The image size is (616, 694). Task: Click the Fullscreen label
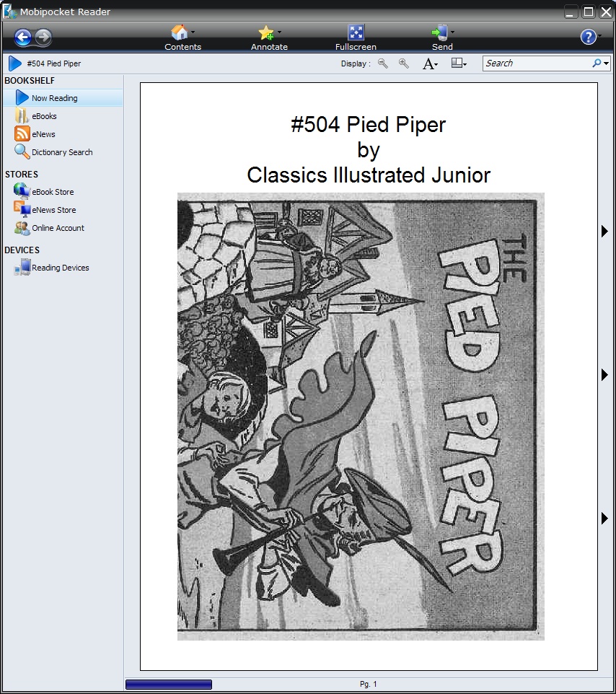pos(356,47)
